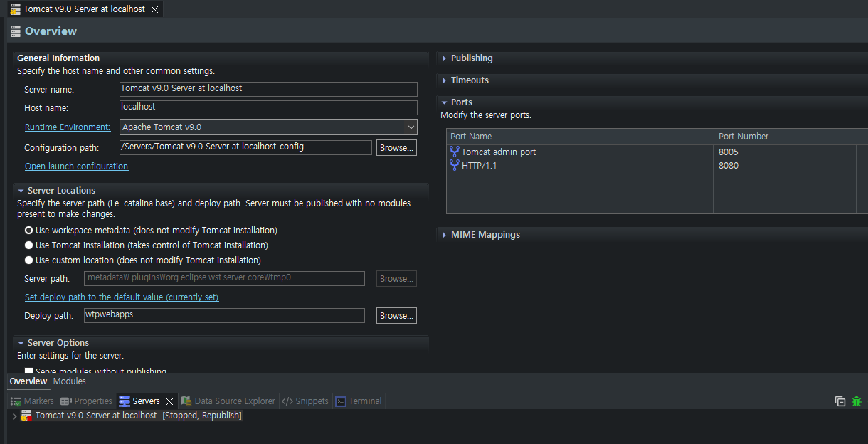Select Use custom location option
The width and height of the screenshot is (868, 444).
pyautogui.click(x=28, y=260)
